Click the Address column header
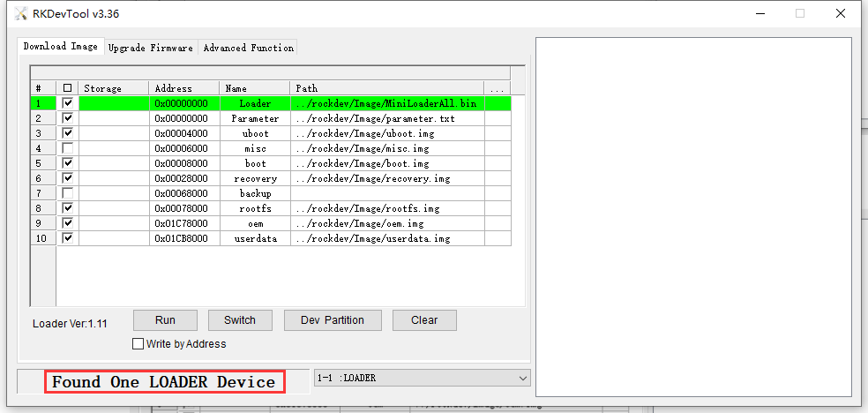 point(184,88)
